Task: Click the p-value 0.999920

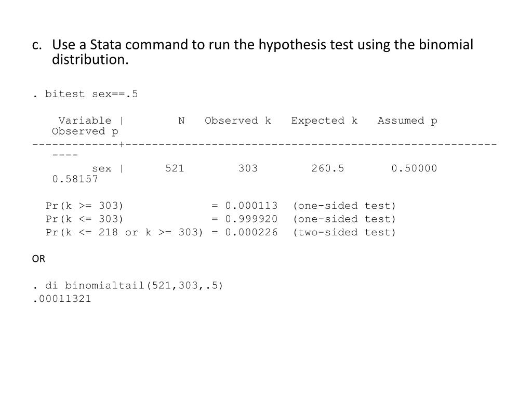Action: 251,219
